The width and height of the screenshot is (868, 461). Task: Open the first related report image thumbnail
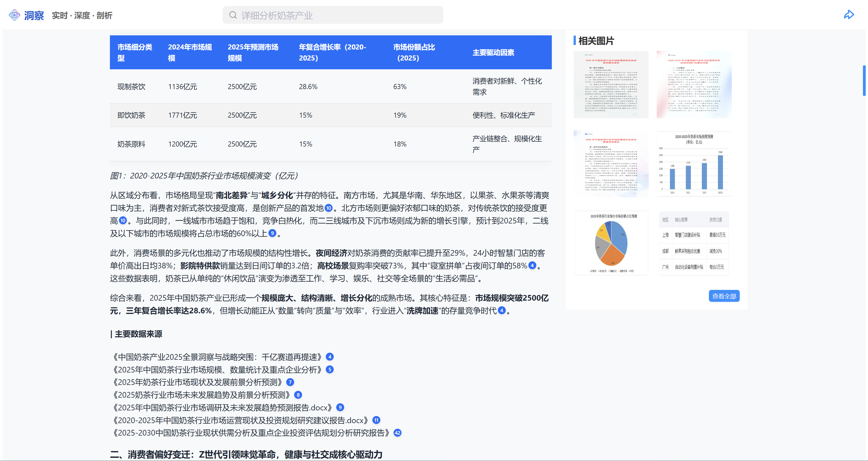[x=611, y=85]
